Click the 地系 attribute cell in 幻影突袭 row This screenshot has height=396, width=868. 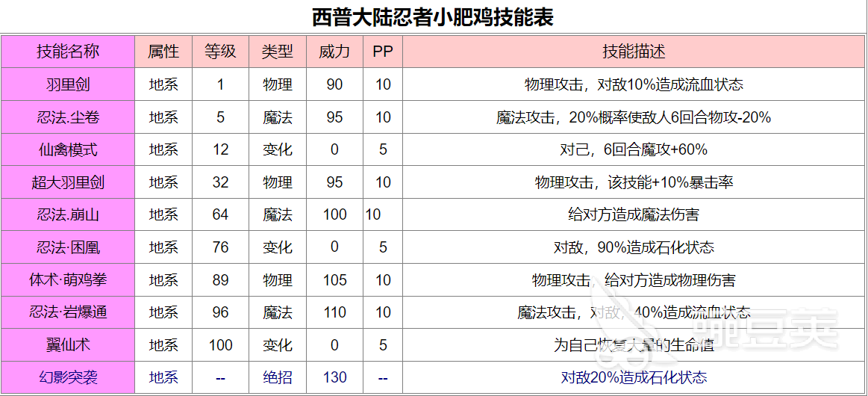(x=163, y=378)
